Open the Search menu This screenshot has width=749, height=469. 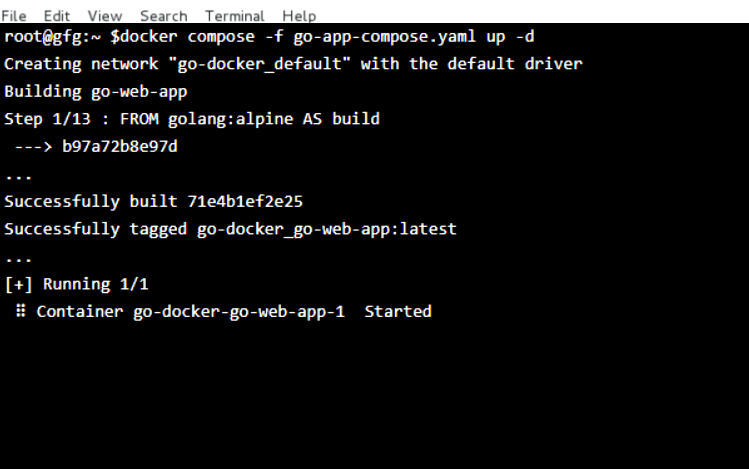tap(163, 16)
